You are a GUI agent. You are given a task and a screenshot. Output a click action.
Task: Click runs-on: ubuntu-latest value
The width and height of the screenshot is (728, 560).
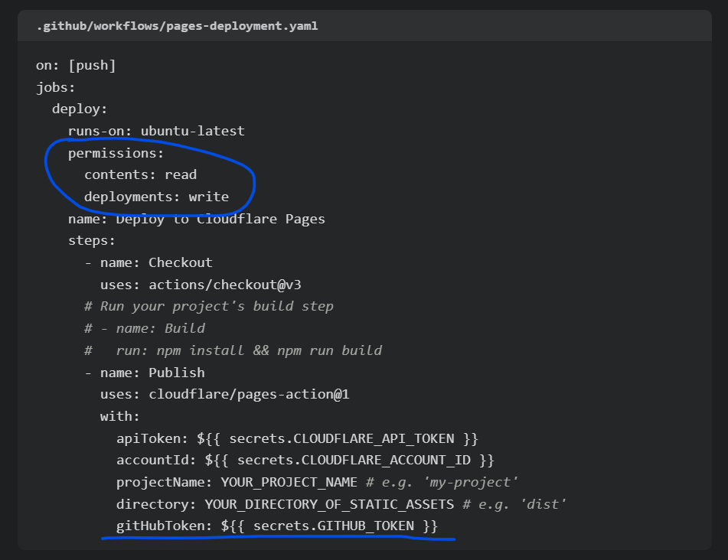click(155, 130)
